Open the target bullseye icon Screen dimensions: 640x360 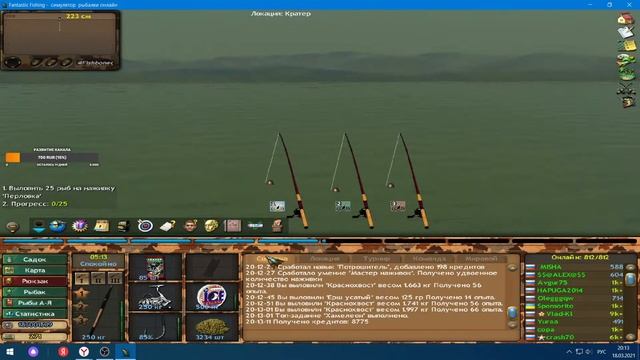[145, 226]
